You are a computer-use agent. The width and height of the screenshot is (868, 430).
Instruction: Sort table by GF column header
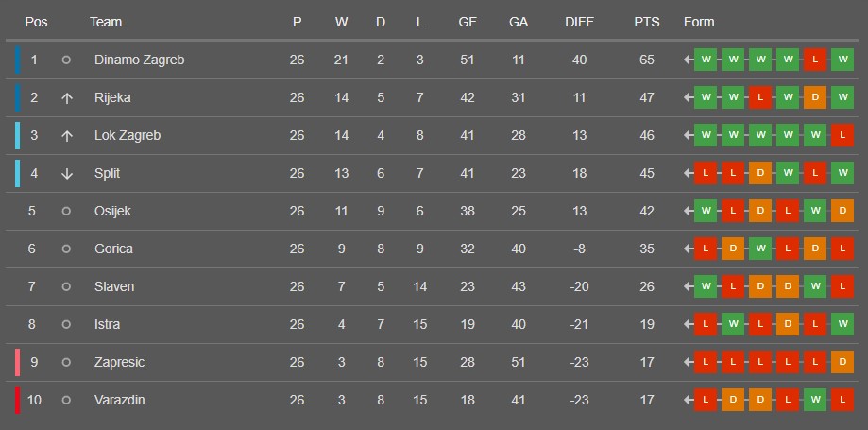[x=467, y=22]
